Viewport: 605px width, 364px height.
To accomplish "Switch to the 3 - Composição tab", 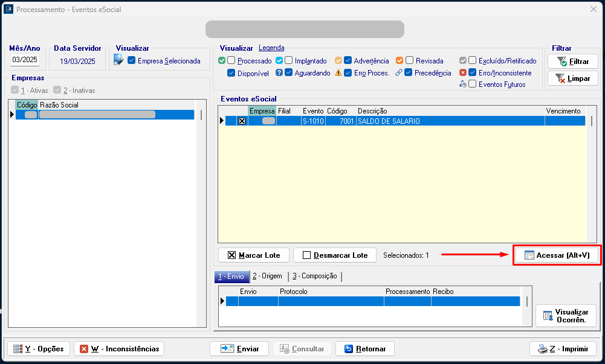I will (x=314, y=276).
